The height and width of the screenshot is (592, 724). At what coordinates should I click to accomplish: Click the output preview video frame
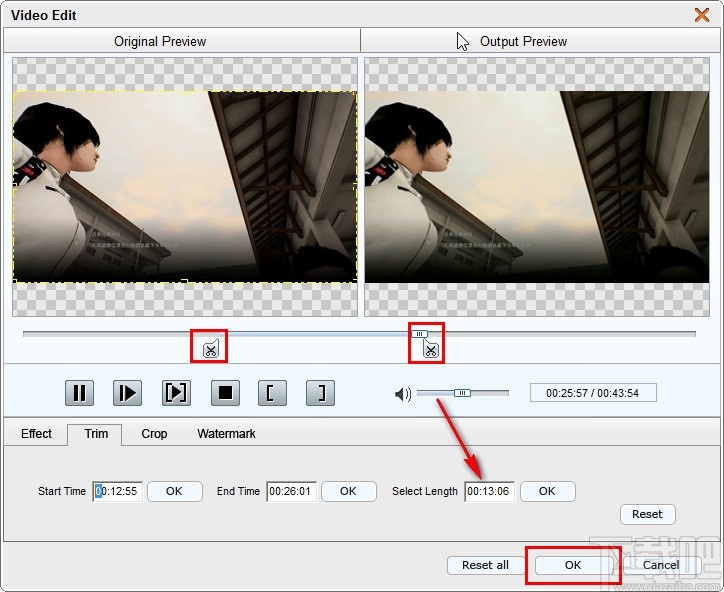[x=537, y=187]
